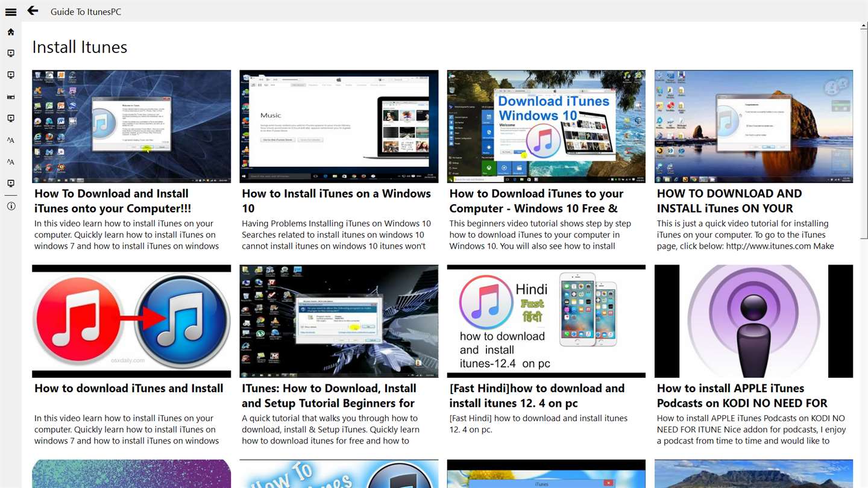Click the 'HOW TO DOWNLOAD AND INSTALL iTunes ON YOUR' title
Image resolution: width=868 pixels, height=488 pixels.
tap(729, 201)
